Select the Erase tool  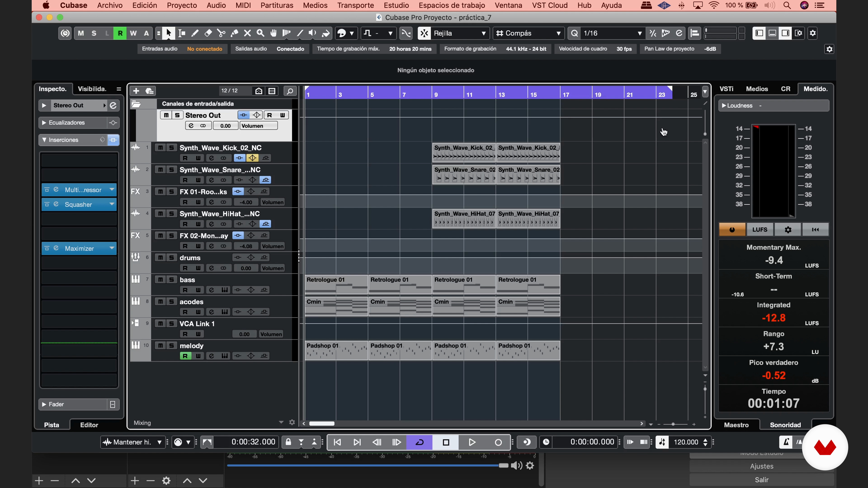coord(208,33)
